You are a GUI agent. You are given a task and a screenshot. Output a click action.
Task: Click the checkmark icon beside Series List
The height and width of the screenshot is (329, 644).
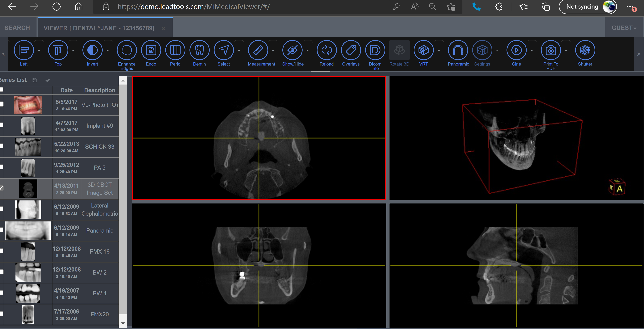coord(47,80)
